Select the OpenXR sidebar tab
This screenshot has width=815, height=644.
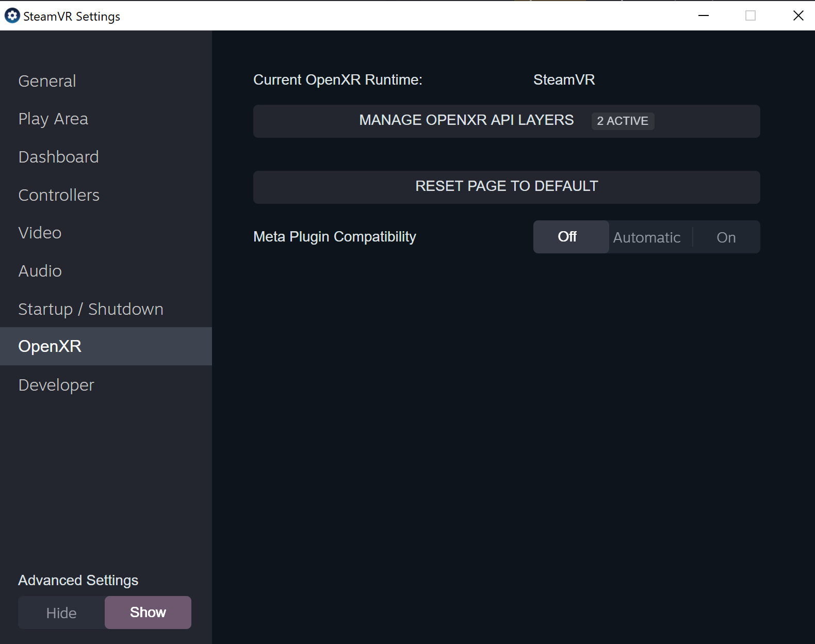pyautogui.click(x=50, y=346)
